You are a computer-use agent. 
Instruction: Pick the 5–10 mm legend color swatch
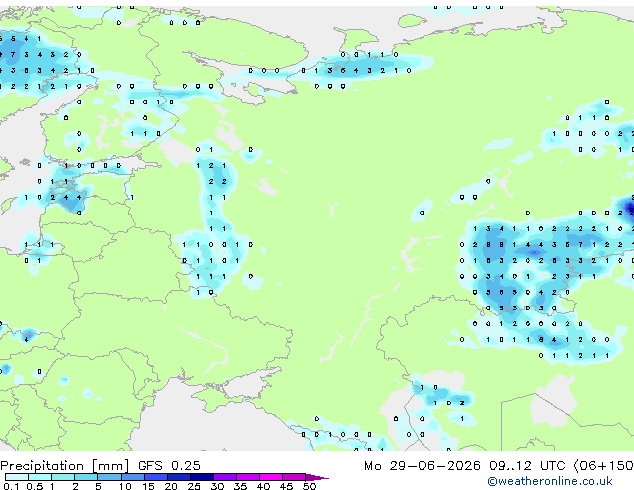coord(109,477)
